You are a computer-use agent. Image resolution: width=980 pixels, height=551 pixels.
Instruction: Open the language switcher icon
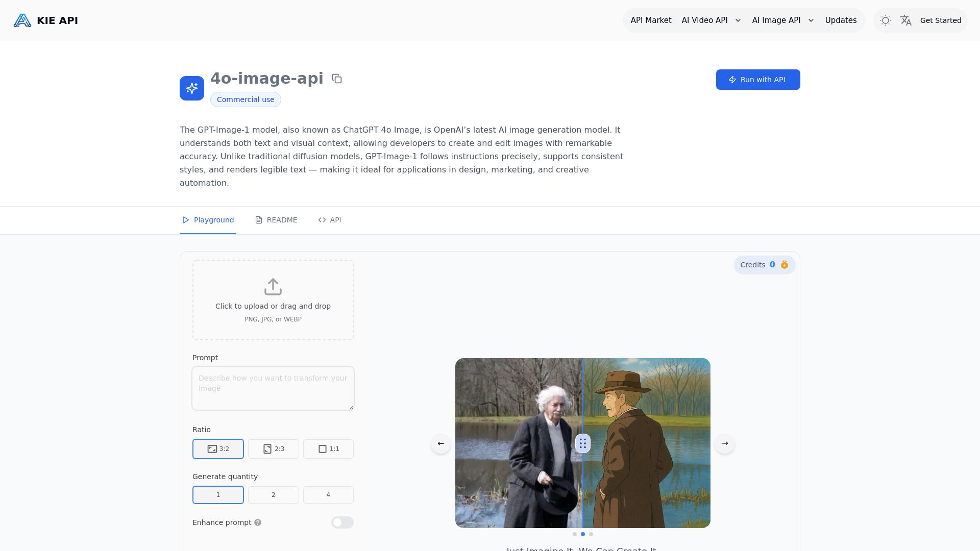click(x=906, y=20)
